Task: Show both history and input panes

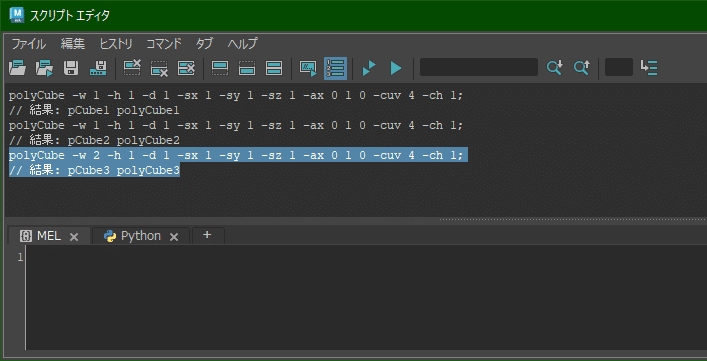Action: click(x=274, y=68)
